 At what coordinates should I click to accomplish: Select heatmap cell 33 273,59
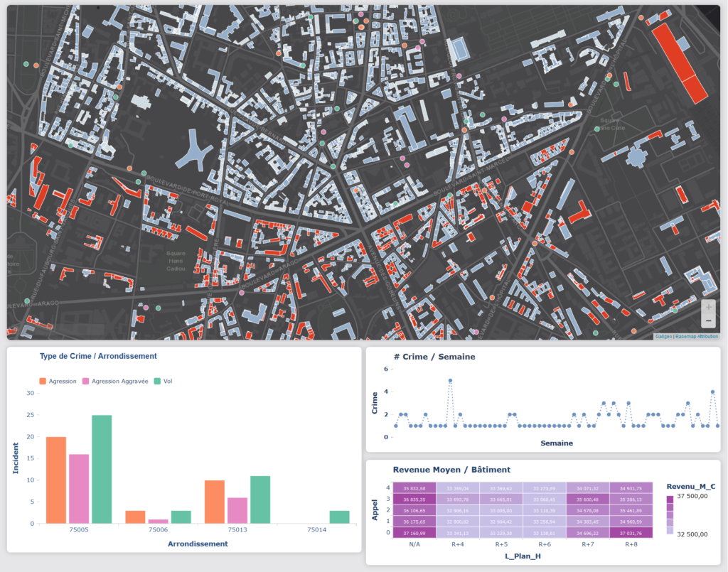click(544, 488)
